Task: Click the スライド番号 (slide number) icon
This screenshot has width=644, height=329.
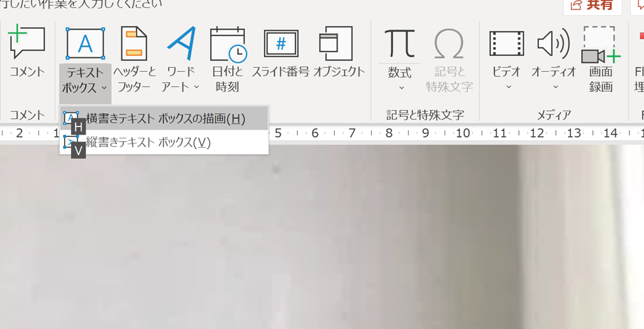Action: [280, 43]
